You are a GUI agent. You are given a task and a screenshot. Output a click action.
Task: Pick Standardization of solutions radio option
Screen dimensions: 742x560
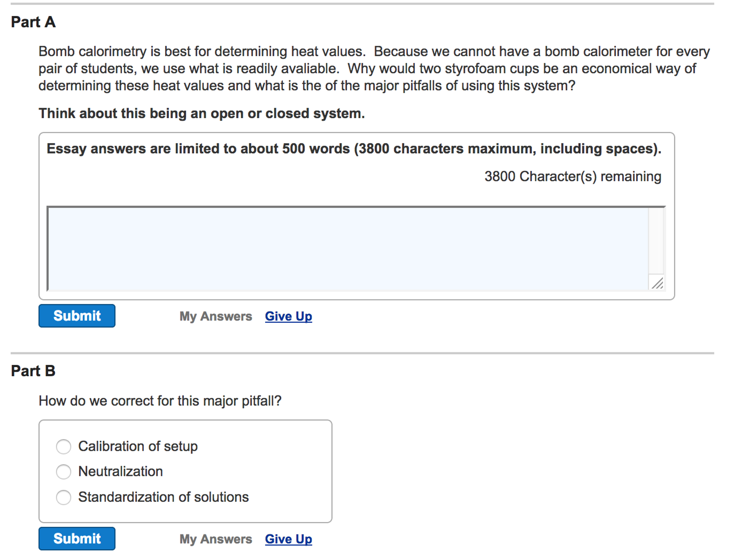pyautogui.click(x=64, y=497)
